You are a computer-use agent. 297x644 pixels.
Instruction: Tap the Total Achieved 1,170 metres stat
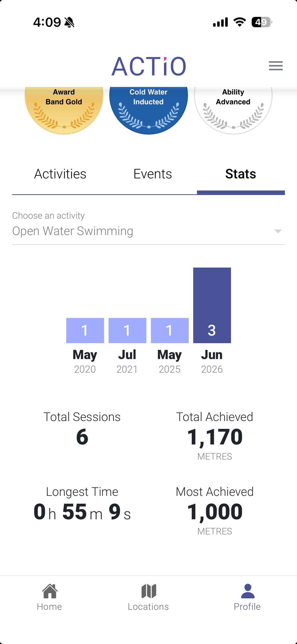215,436
